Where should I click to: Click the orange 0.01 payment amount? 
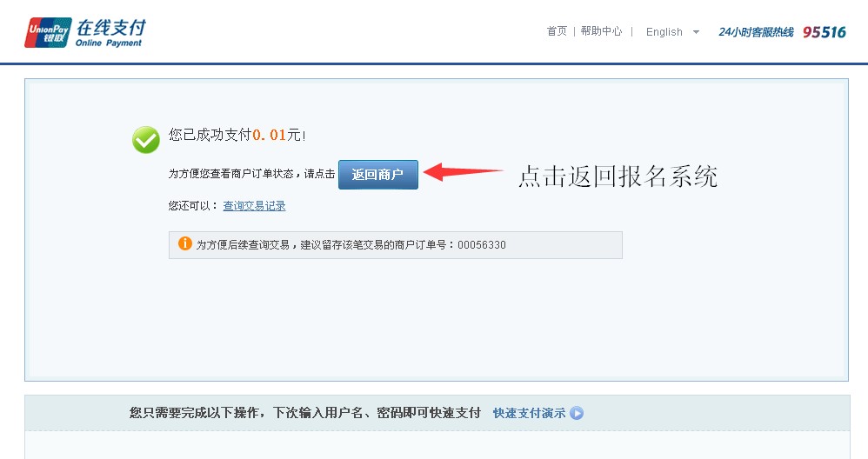[x=270, y=135]
